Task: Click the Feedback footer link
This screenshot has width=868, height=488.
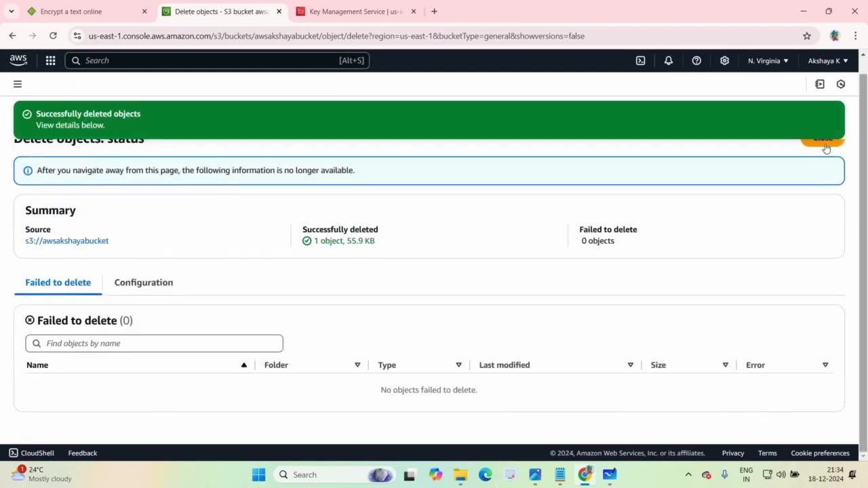Action: click(x=83, y=453)
